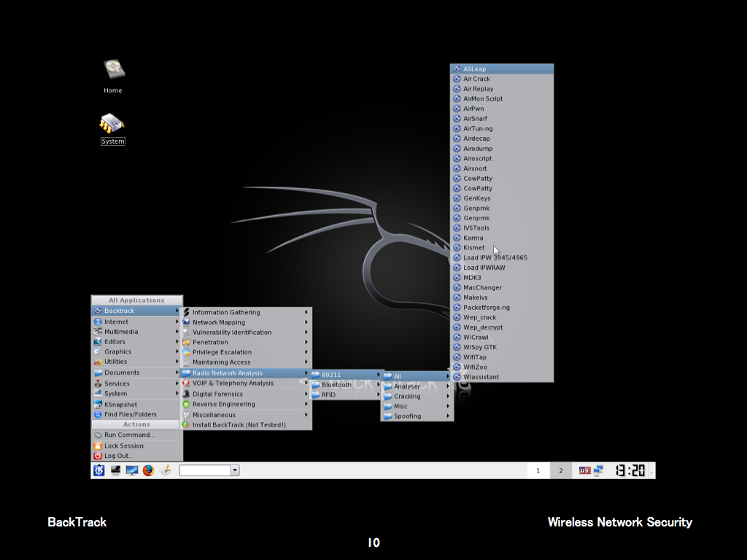Screen dimensions: 747x560
Task: Click the show desktop monitor icon
Action: pyautogui.click(x=132, y=470)
